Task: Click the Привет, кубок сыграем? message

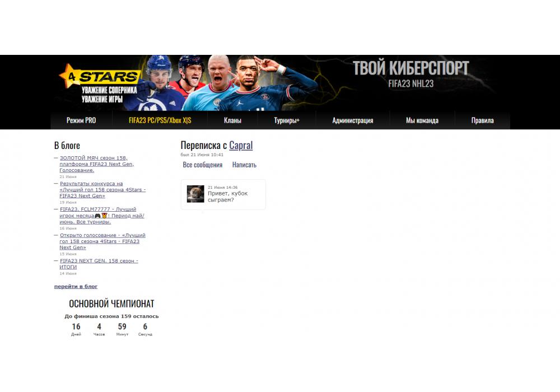Action: click(227, 197)
